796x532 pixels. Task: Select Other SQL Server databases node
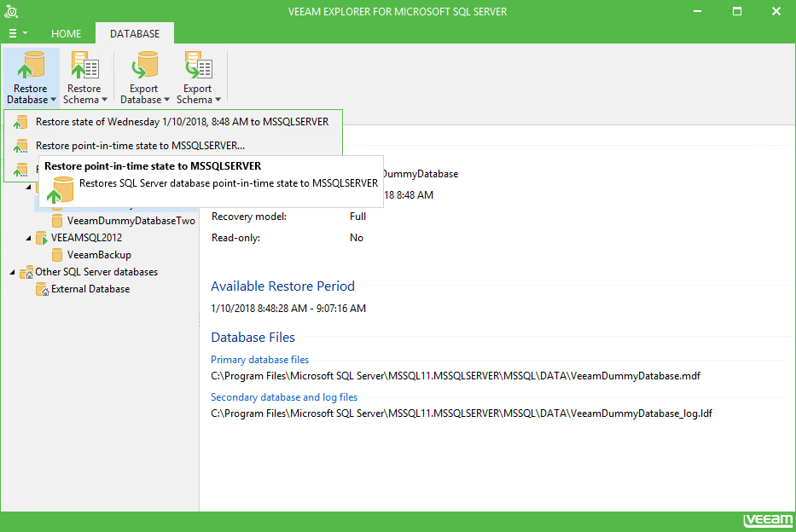pyautogui.click(x=96, y=272)
